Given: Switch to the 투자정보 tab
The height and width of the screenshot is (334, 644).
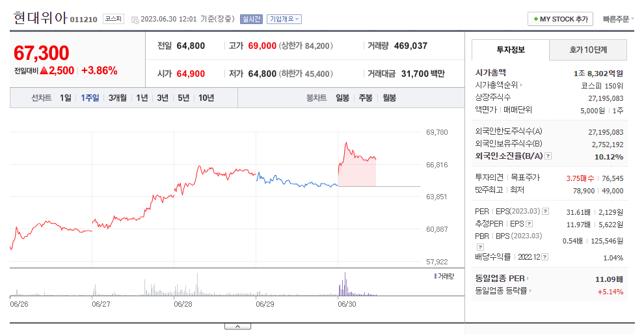Looking at the screenshot, I should (x=511, y=49).
